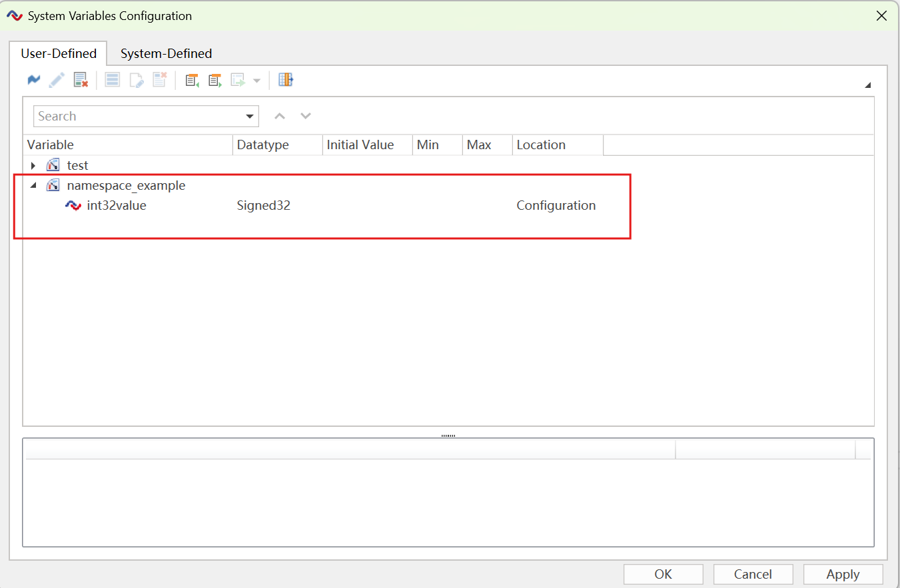Click the namespace_example namespace icon
The width and height of the screenshot is (900, 588).
point(53,186)
